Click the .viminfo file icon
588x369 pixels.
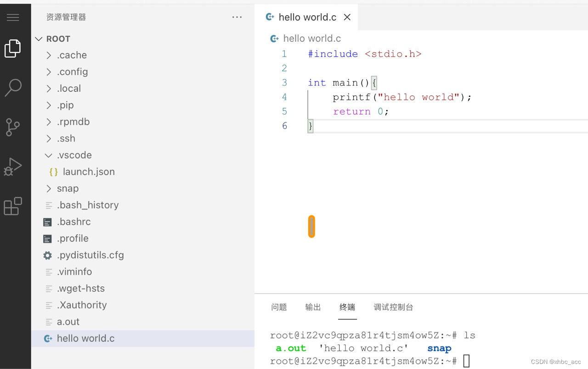pos(49,272)
